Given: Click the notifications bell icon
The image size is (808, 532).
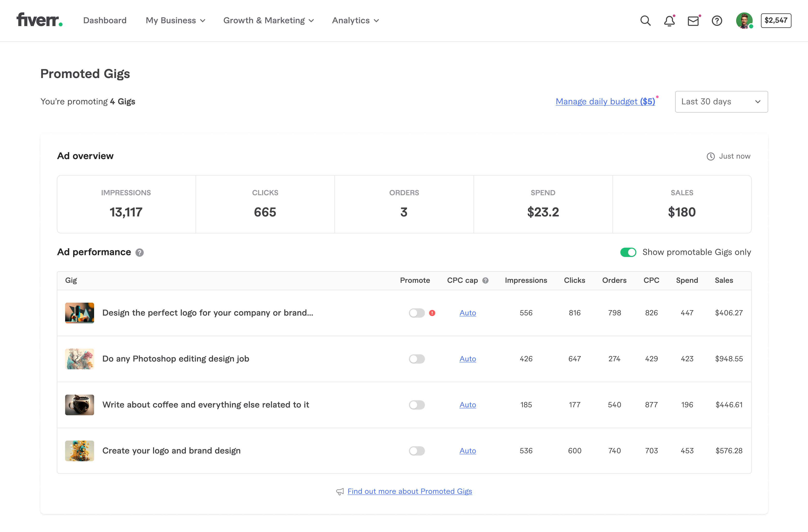Looking at the screenshot, I should click(669, 21).
